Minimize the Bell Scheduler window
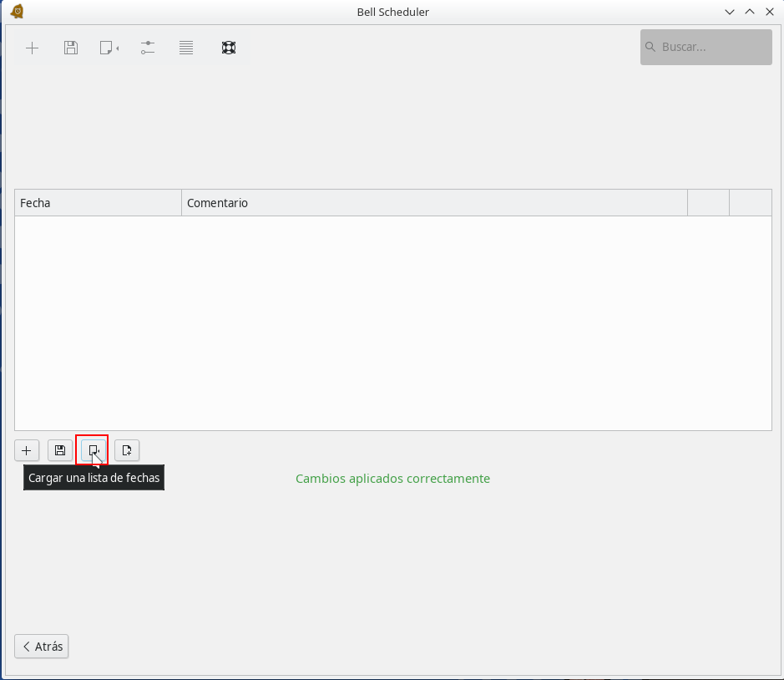Screen dimensions: 784x680 tap(730, 12)
